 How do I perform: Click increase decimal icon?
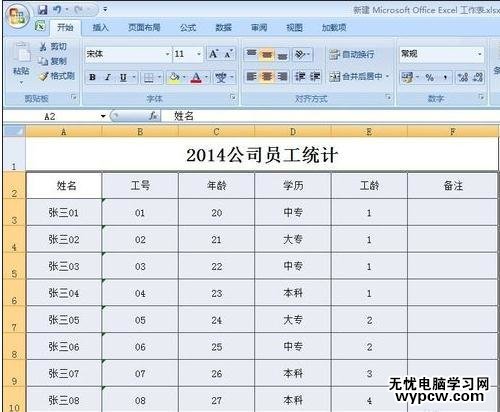pyautogui.click(x=463, y=77)
